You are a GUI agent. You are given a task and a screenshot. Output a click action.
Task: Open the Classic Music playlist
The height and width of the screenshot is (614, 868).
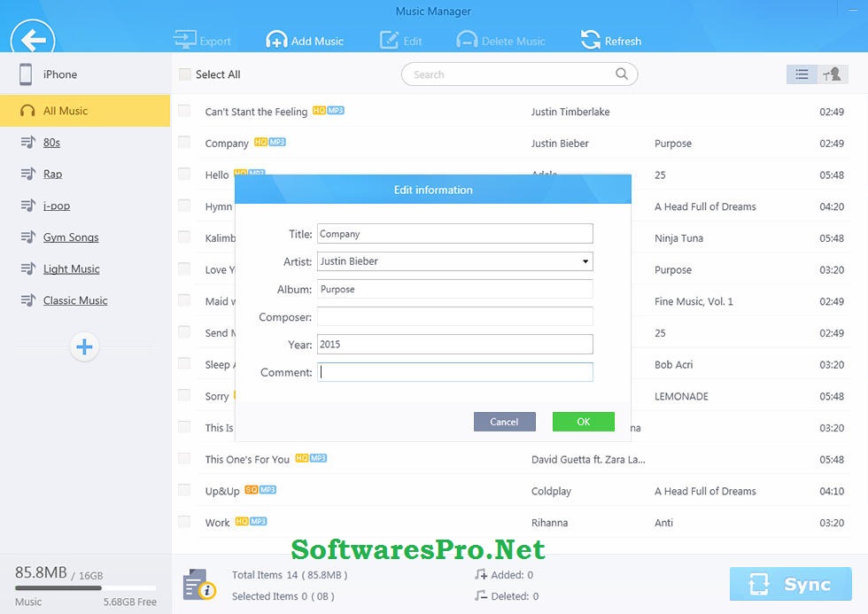pyautogui.click(x=75, y=300)
